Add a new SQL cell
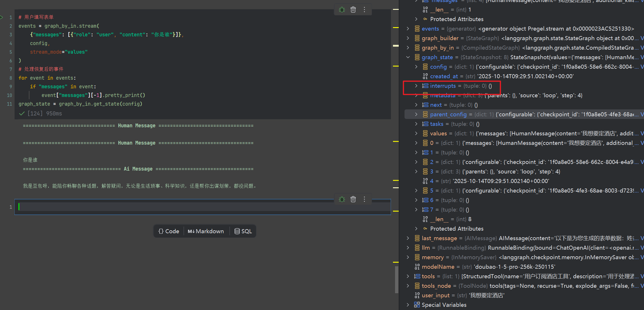The image size is (644, 310). pos(243,231)
